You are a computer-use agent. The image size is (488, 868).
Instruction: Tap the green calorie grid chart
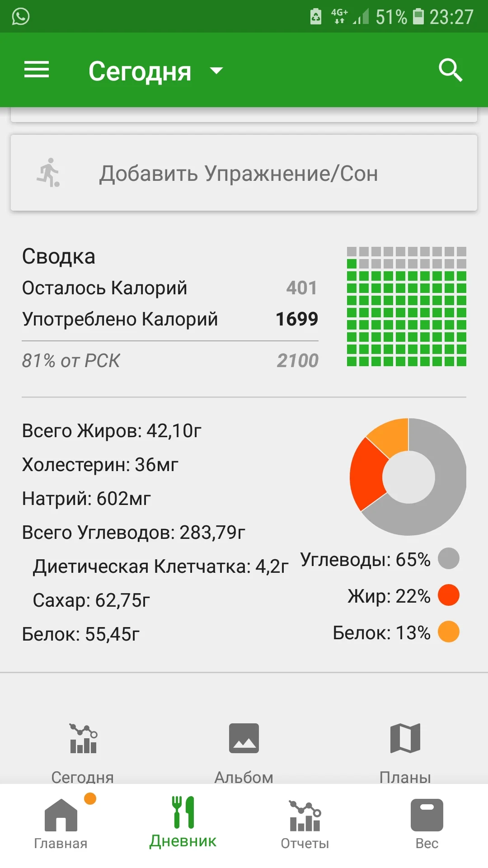(x=406, y=307)
